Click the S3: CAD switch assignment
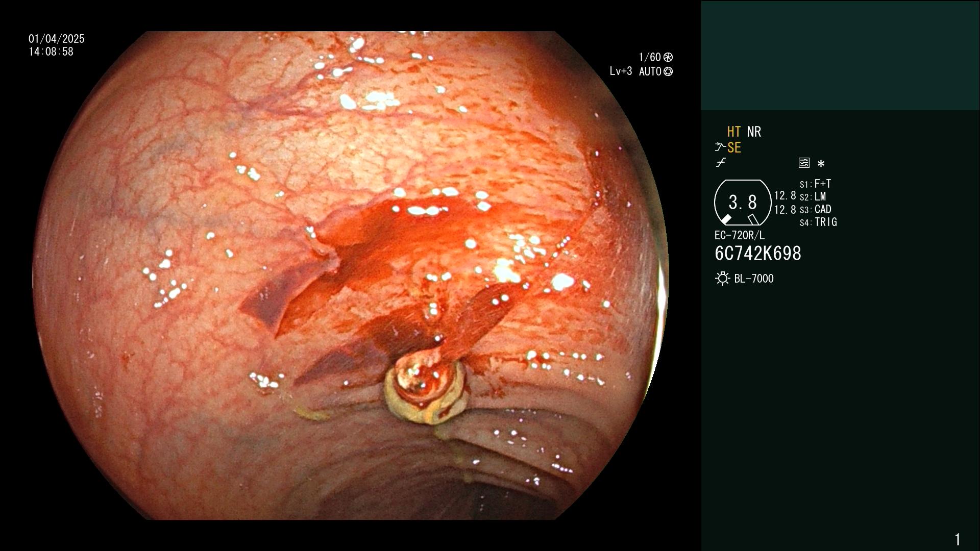 [815, 209]
